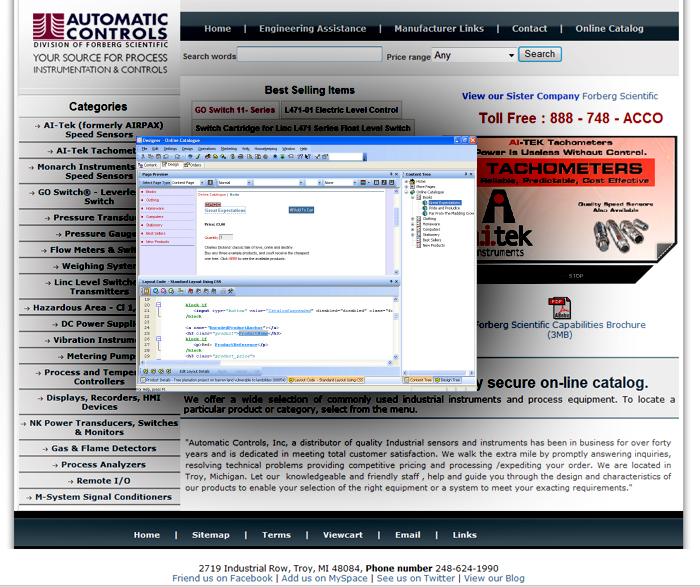700x587 pixels.
Task: Collapse code fold at line 20
Action: coord(158,304)
